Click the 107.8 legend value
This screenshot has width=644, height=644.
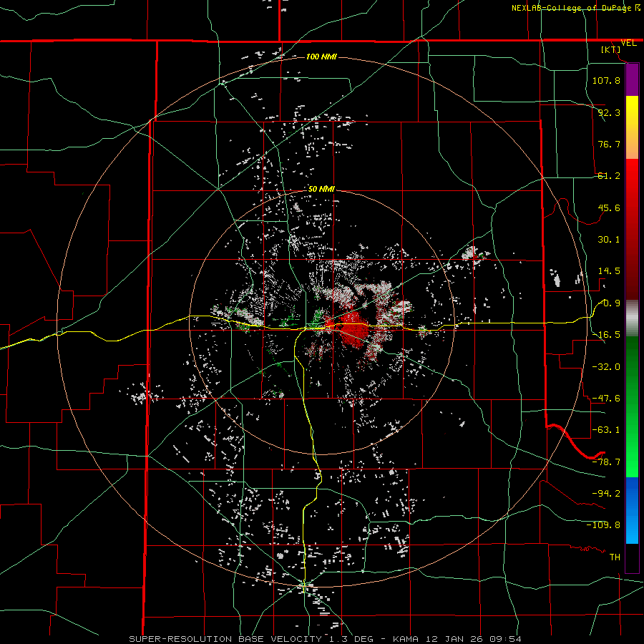point(606,80)
